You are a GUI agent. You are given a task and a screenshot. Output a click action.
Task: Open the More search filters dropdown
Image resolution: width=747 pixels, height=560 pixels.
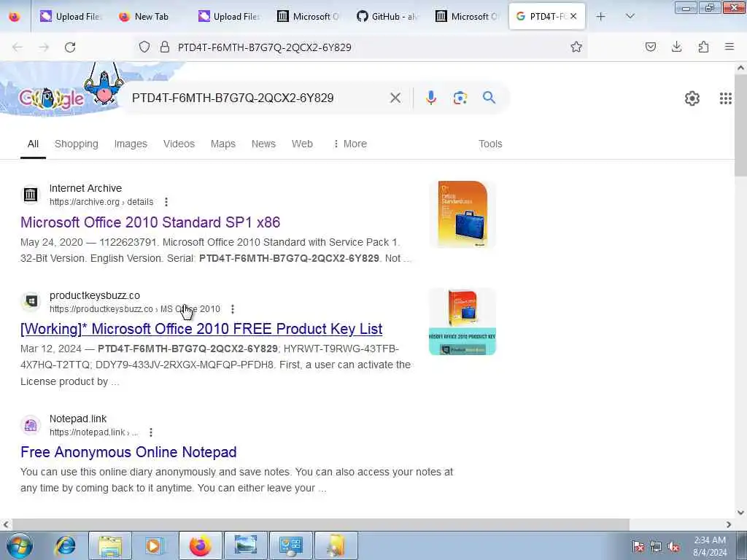[350, 144]
